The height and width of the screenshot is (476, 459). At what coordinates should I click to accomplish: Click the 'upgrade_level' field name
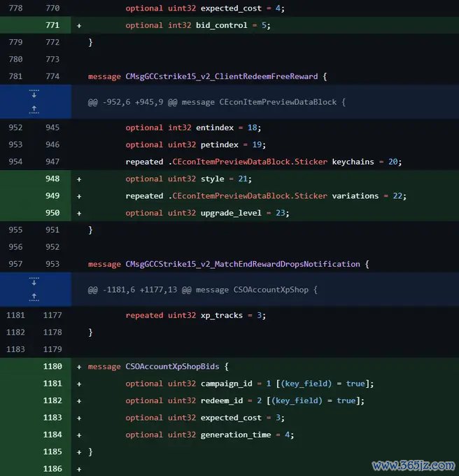[x=231, y=213]
